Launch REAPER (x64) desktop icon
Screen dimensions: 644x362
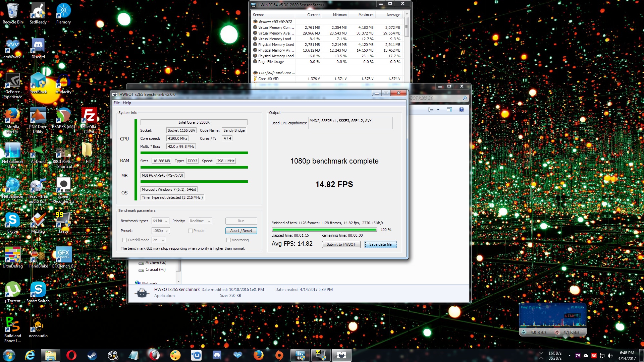coord(63,118)
